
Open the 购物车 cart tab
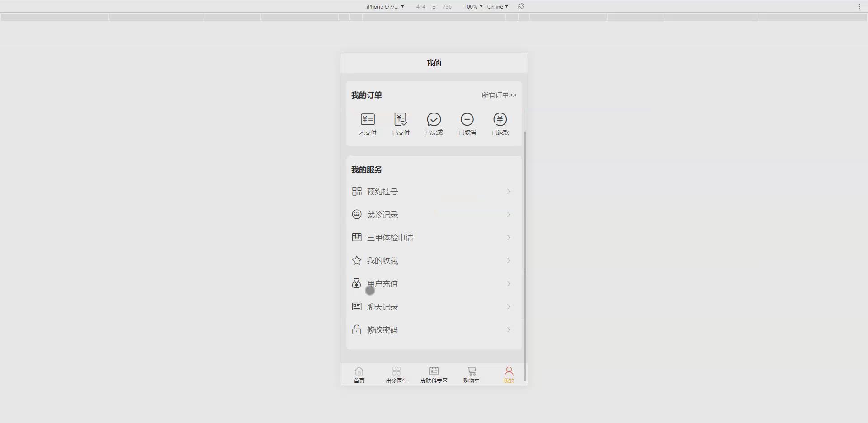coord(471,375)
